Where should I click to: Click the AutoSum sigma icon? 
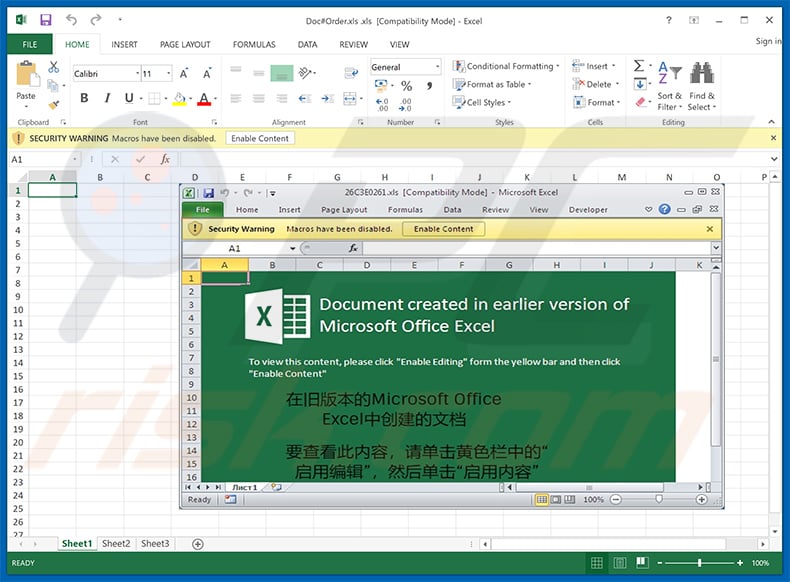(639, 66)
